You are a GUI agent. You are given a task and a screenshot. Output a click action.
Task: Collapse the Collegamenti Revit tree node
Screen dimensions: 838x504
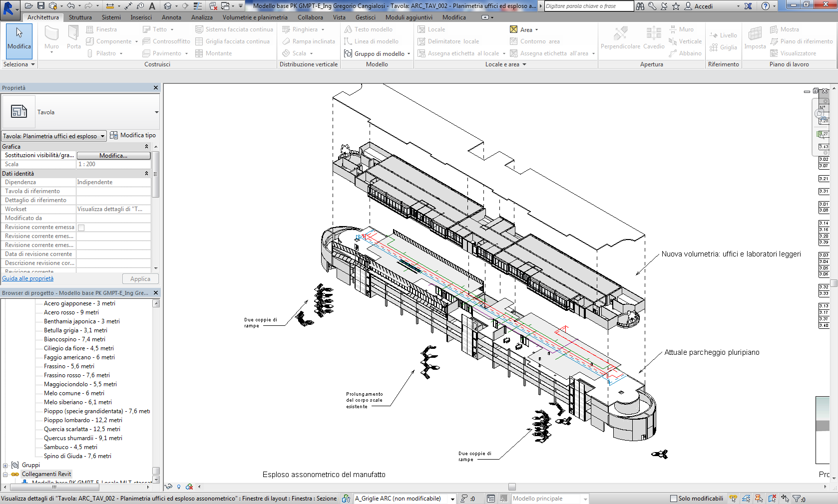5,475
